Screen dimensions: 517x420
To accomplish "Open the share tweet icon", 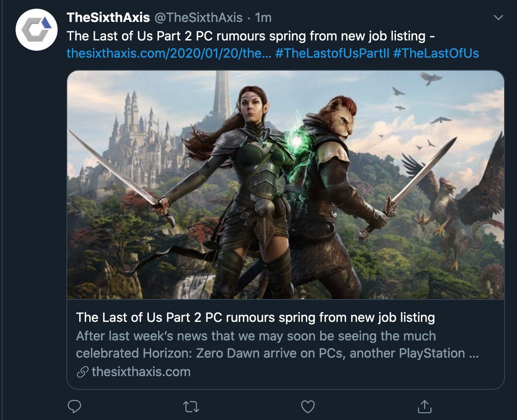I will pyautogui.click(x=425, y=405).
